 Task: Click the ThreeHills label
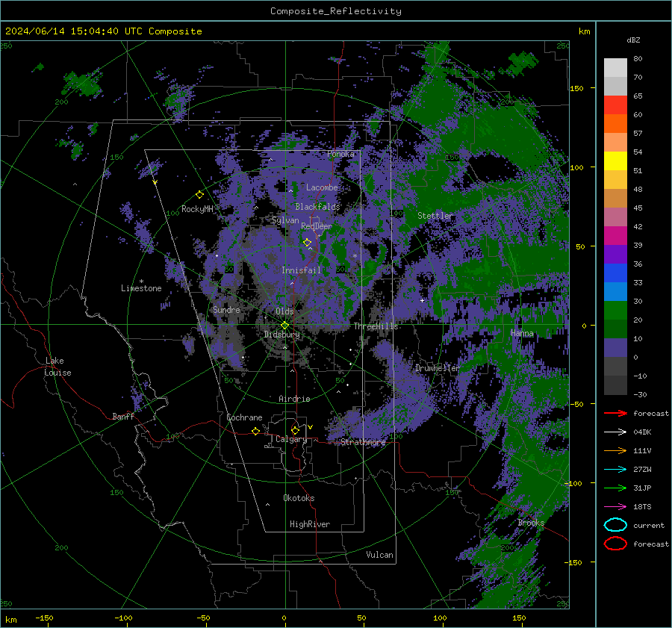click(376, 326)
